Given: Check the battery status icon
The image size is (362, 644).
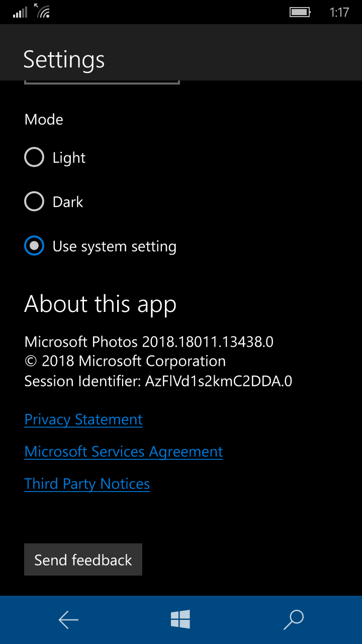Looking at the screenshot, I should (300, 12).
